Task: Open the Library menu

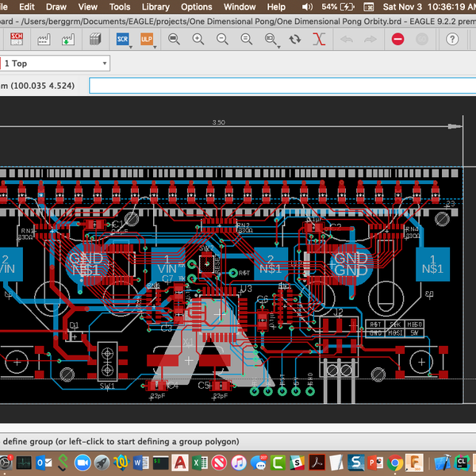Action: [155, 6]
